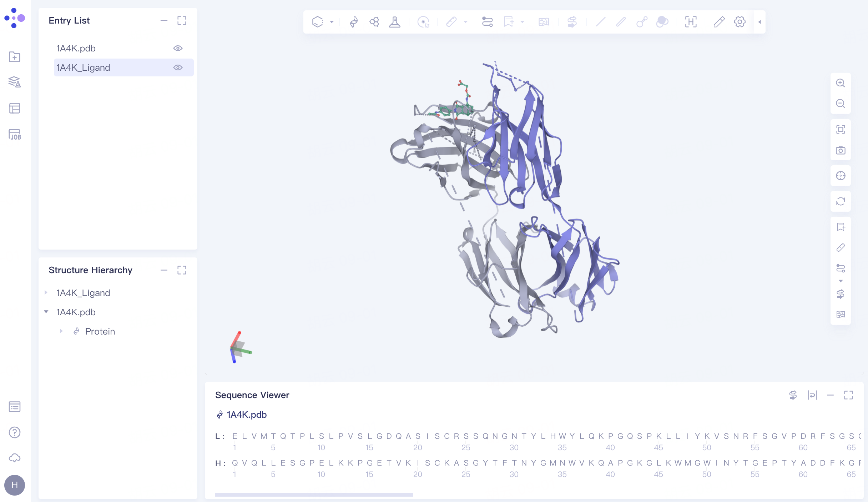This screenshot has height=502, width=868.
Task: Open the user avatar H button
Action: click(x=15, y=485)
